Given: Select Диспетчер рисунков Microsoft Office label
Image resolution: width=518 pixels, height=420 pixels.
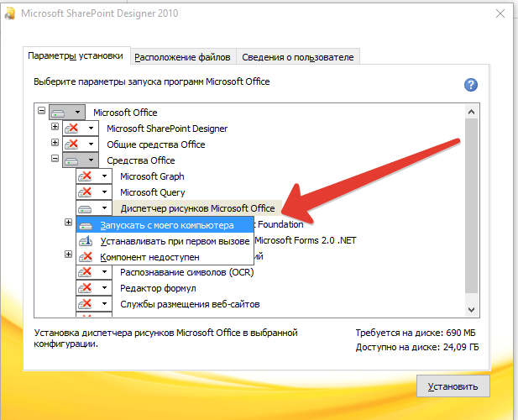Looking at the screenshot, I should (x=197, y=208).
